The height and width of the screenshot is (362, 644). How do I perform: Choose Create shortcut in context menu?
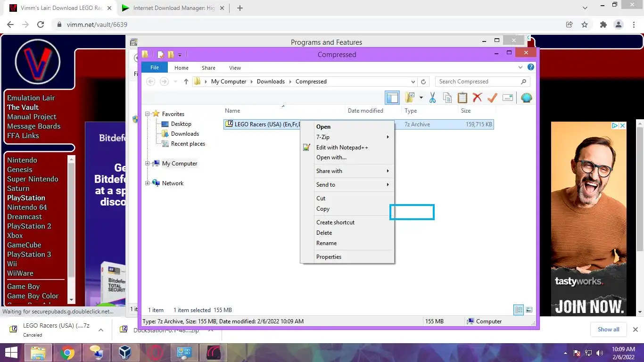click(x=347, y=222)
